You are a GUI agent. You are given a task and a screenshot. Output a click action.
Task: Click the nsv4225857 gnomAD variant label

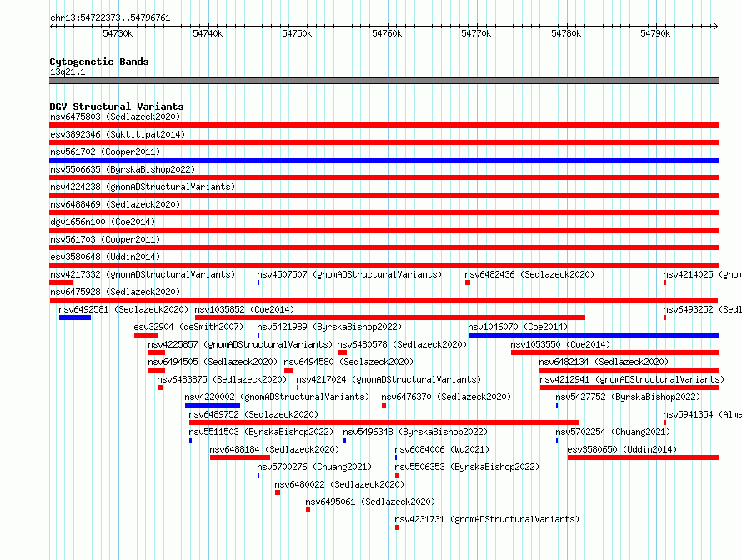click(x=240, y=344)
